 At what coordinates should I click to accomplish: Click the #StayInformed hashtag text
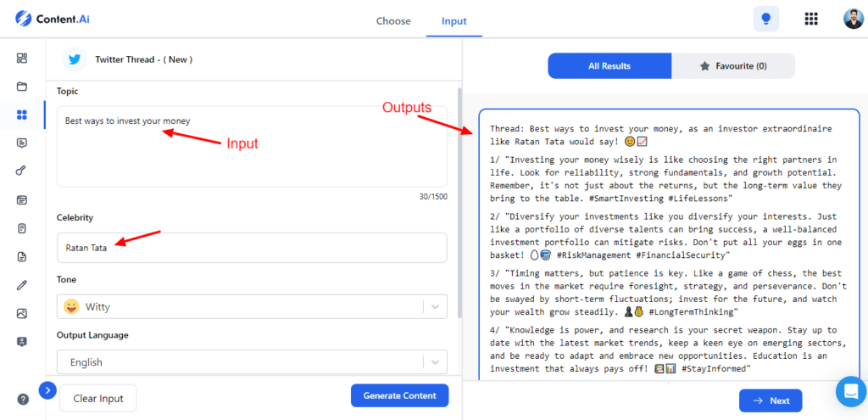click(714, 368)
